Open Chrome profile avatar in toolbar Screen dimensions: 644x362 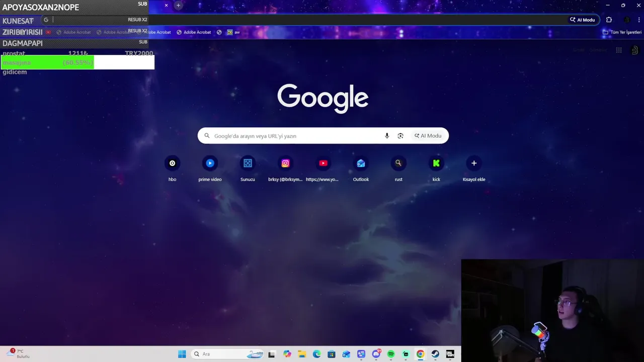pos(626,20)
